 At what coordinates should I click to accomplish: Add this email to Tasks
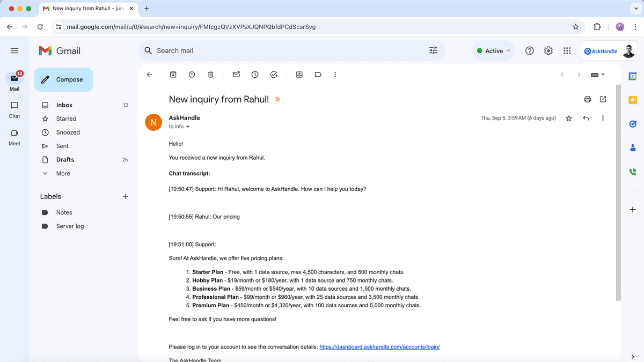(x=274, y=75)
